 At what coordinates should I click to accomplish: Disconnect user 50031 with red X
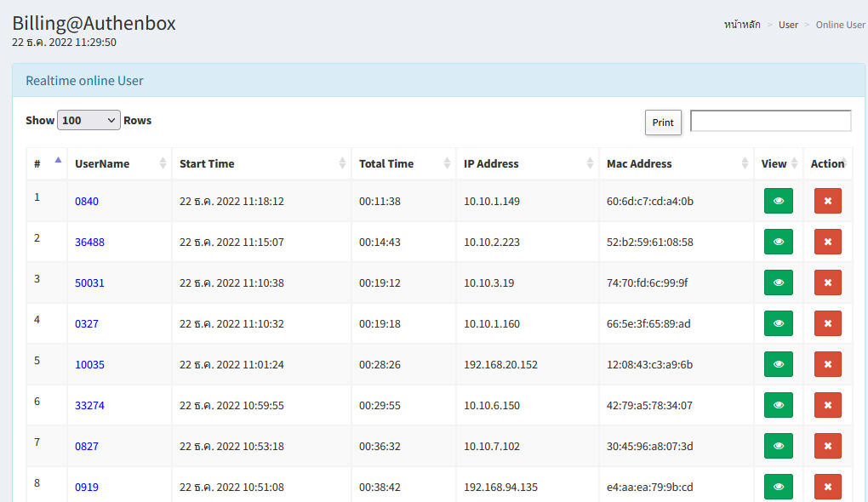click(827, 282)
